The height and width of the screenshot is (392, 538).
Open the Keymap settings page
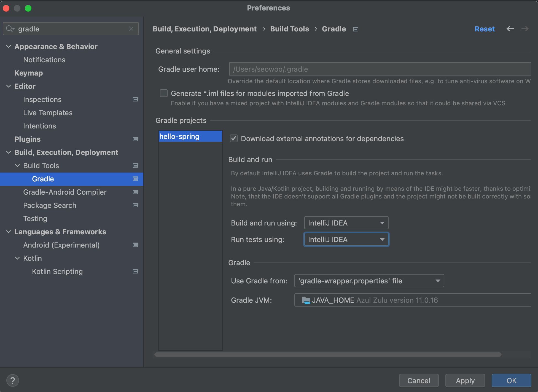(x=28, y=73)
